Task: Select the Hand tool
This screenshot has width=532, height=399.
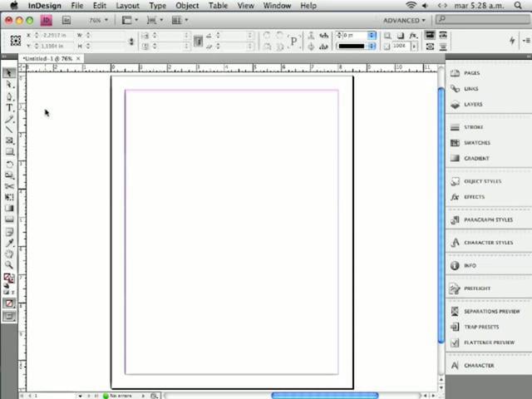Action: click(9, 254)
